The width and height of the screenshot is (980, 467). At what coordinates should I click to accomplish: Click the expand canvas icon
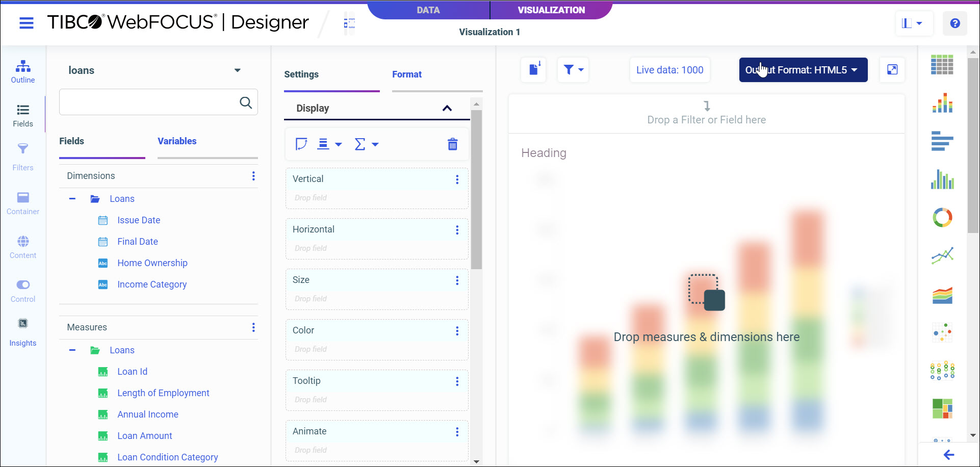892,70
